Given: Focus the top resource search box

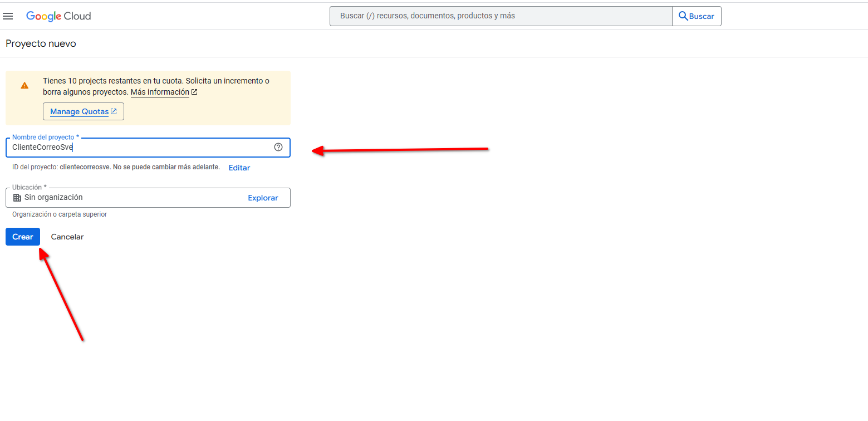Looking at the screenshot, I should click(x=500, y=16).
